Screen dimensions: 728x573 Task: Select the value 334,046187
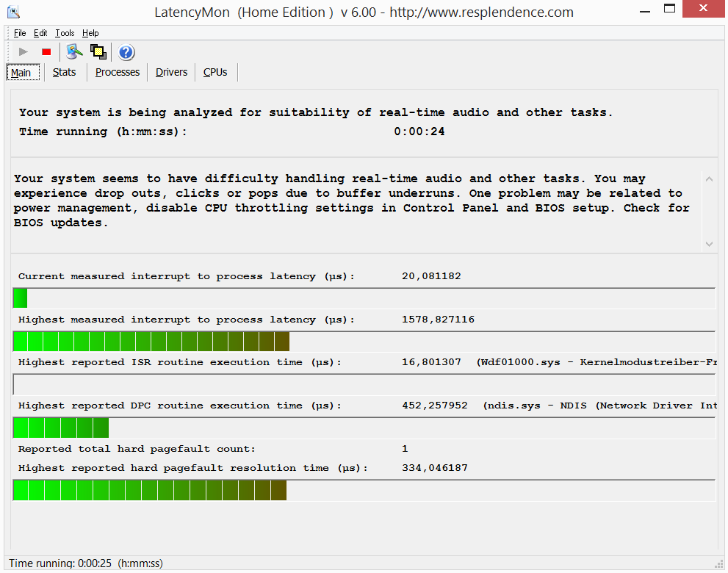click(435, 468)
